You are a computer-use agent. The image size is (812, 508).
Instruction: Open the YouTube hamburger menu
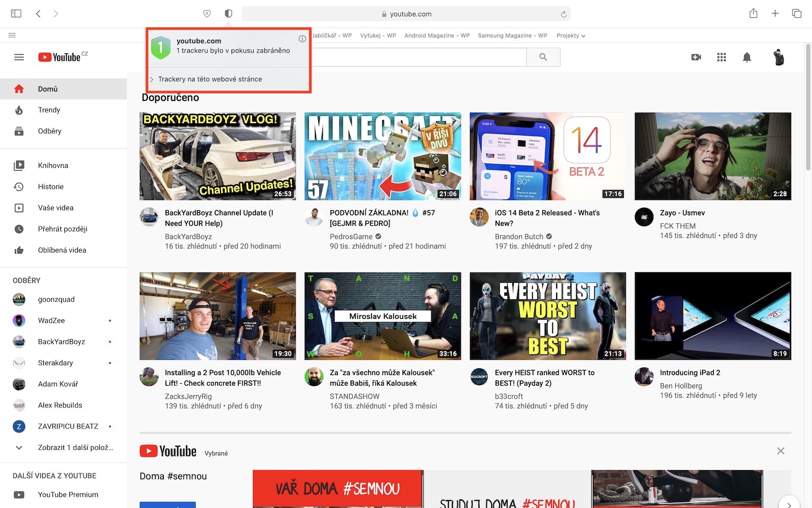click(19, 57)
